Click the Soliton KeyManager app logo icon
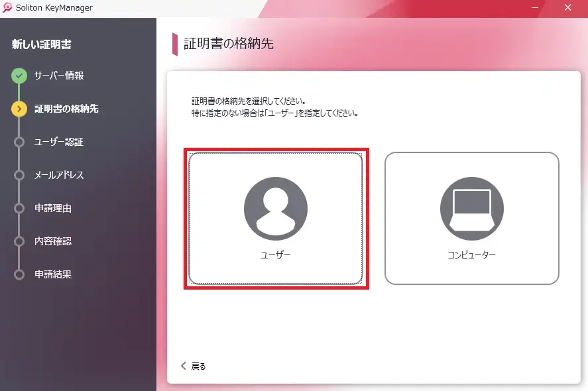 coord(7,7)
